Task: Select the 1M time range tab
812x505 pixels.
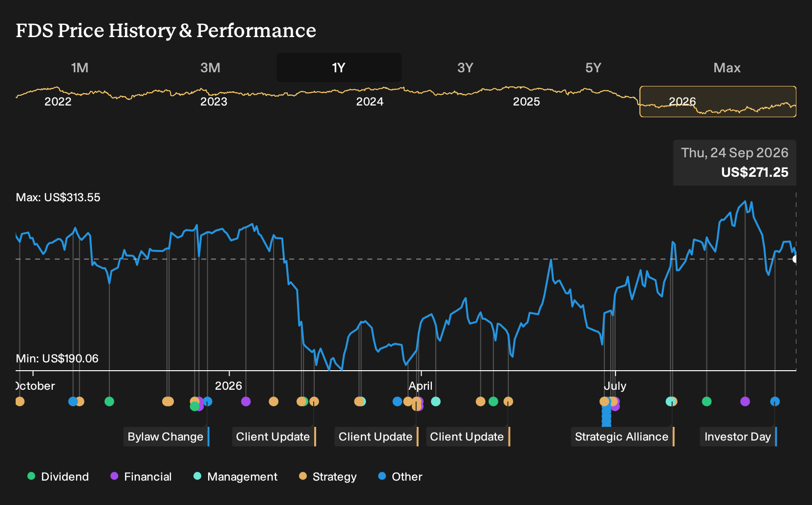Action: 80,67
